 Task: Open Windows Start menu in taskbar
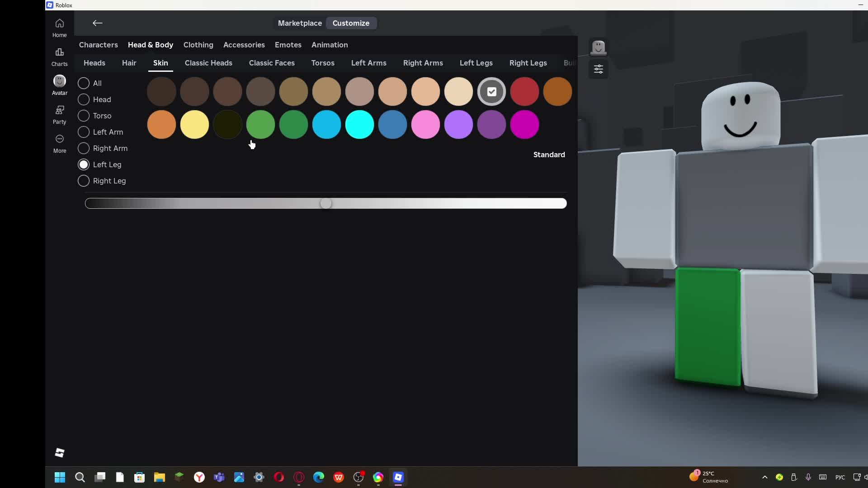[x=60, y=477]
